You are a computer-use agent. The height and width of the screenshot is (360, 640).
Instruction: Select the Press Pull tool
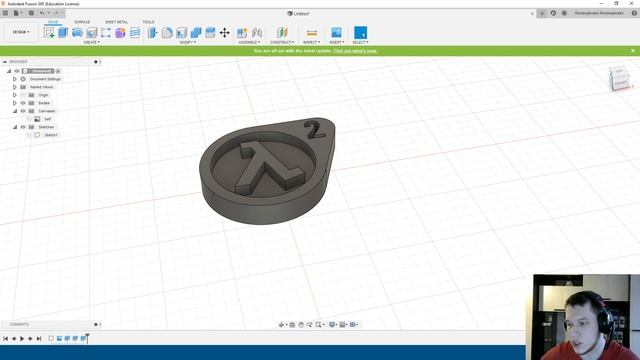[x=152, y=33]
